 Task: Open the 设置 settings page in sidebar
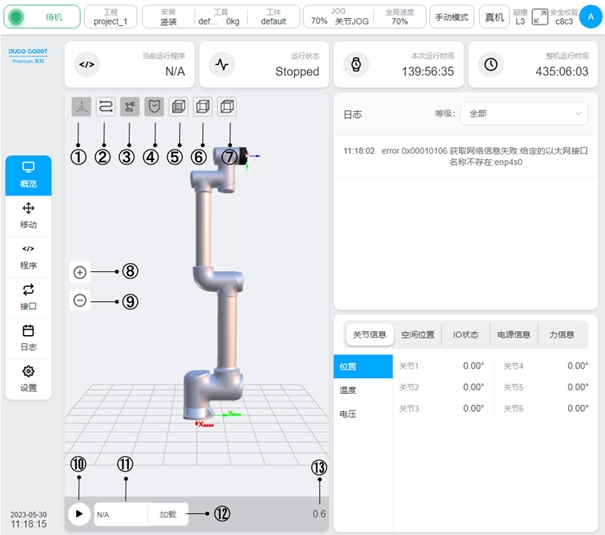pyautogui.click(x=28, y=378)
